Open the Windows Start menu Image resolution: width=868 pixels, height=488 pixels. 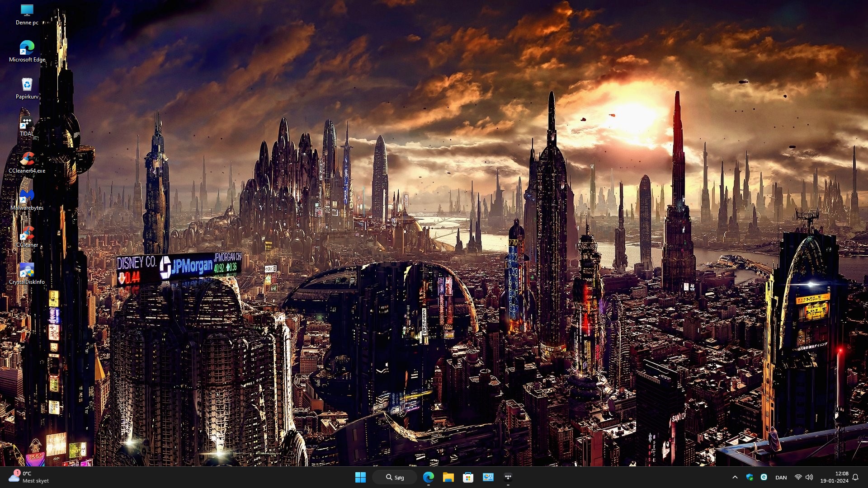pyautogui.click(x=360, y=477)
